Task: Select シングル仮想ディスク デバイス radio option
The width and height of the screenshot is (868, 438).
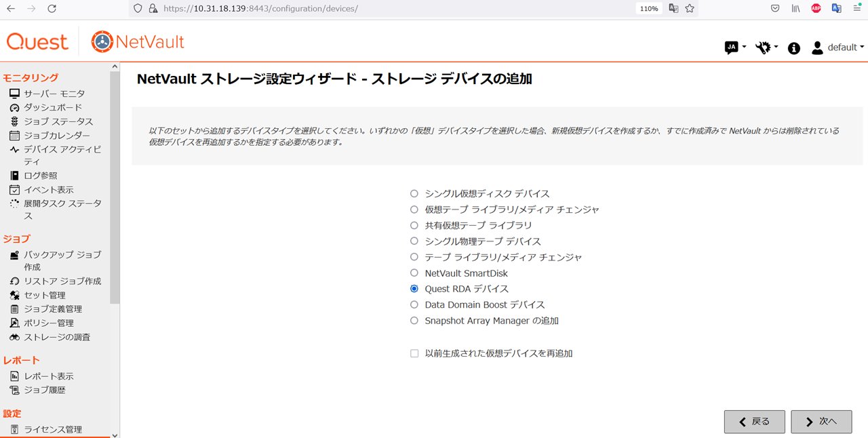Action: coord(414,194)
